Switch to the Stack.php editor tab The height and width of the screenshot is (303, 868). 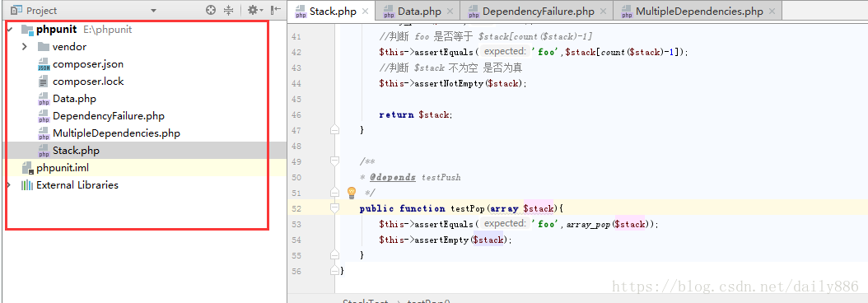[x=332, y=11]
